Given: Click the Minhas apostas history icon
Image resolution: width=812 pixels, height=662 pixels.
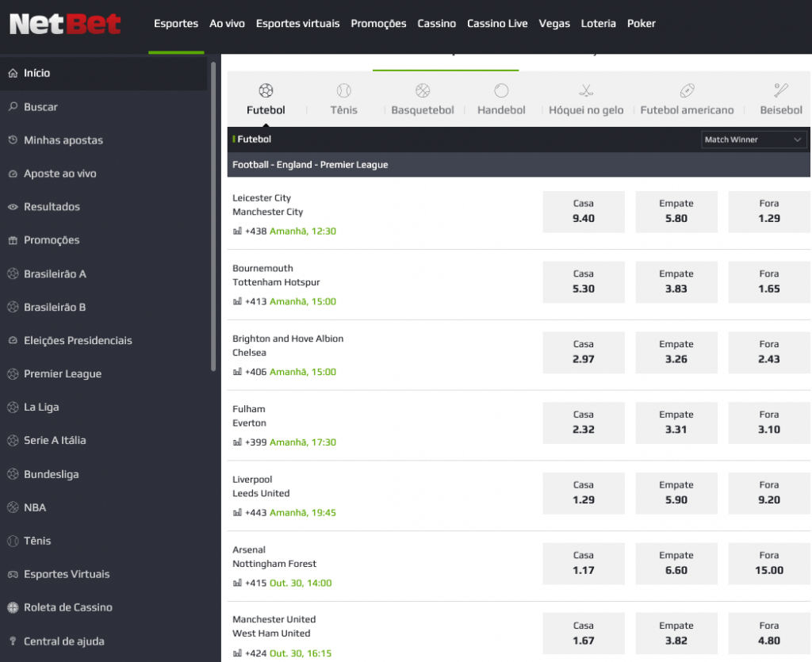Looking at the screenshot, I should click(13, 140).
